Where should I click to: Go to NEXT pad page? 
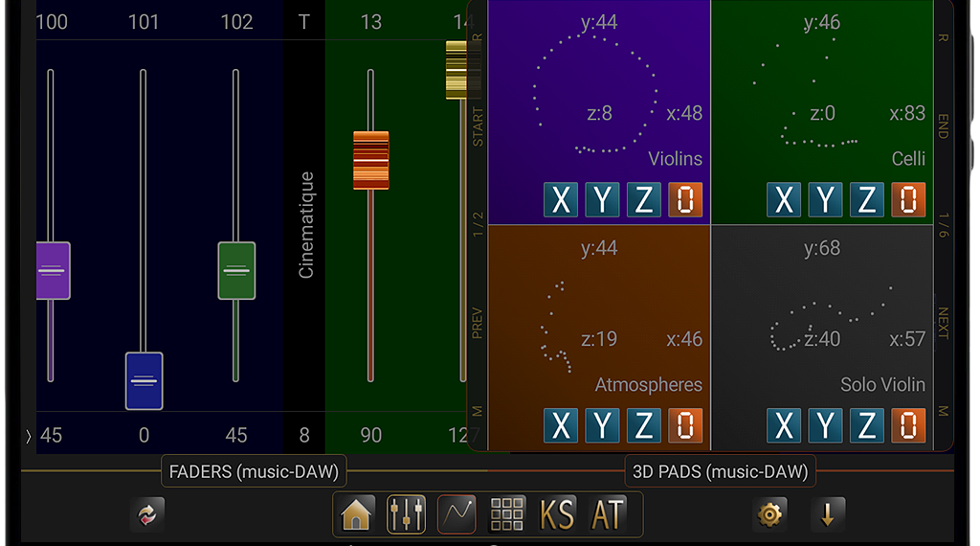click(943, 323)
